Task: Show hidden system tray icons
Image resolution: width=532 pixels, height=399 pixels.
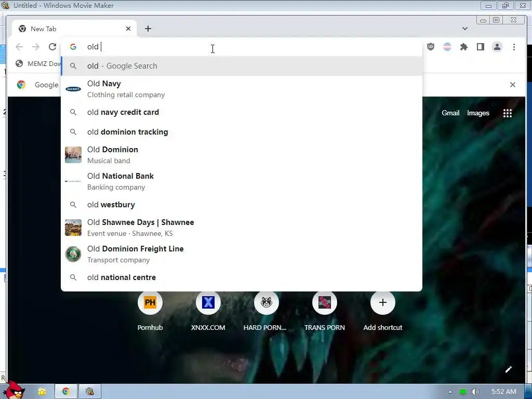Action: (x=450, y=392)
